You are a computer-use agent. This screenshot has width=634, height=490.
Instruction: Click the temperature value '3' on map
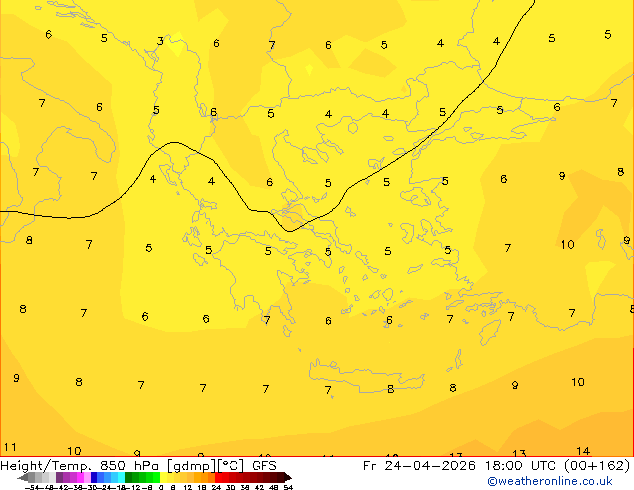160,41
